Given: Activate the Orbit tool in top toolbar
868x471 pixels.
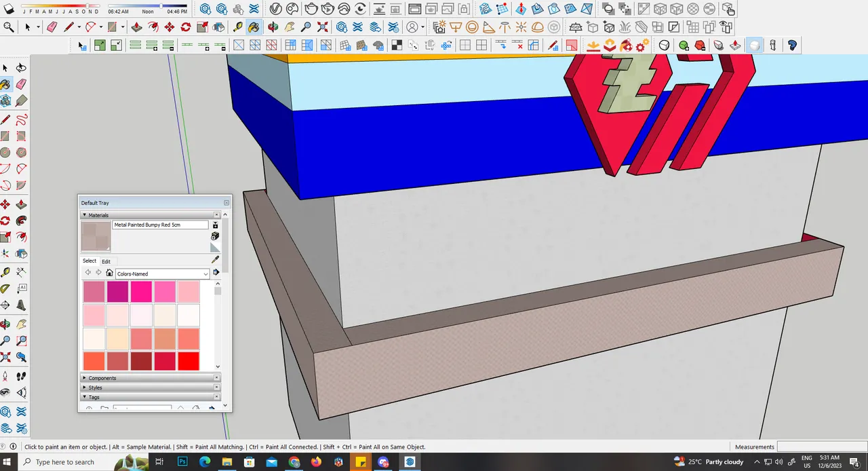Looking at the screenshot, I should (x=273, y=27).
